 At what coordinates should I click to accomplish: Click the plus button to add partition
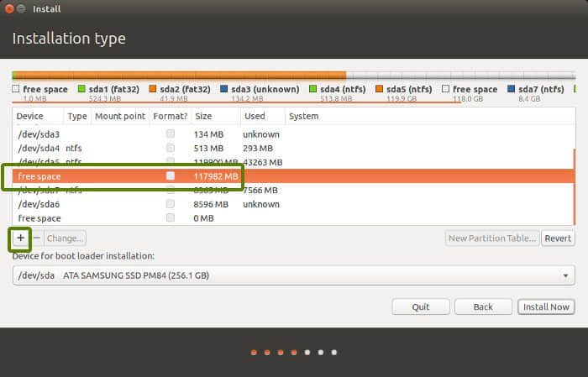20,238
